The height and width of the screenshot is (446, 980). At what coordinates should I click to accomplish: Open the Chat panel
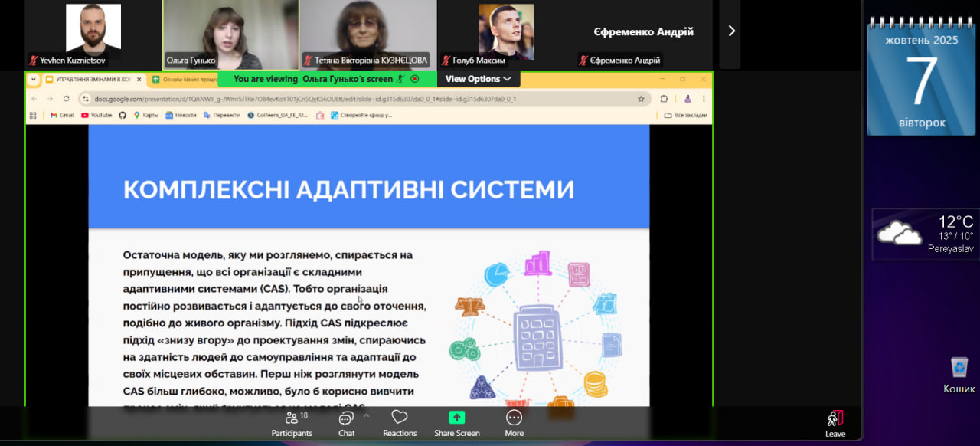pos(346,423)
